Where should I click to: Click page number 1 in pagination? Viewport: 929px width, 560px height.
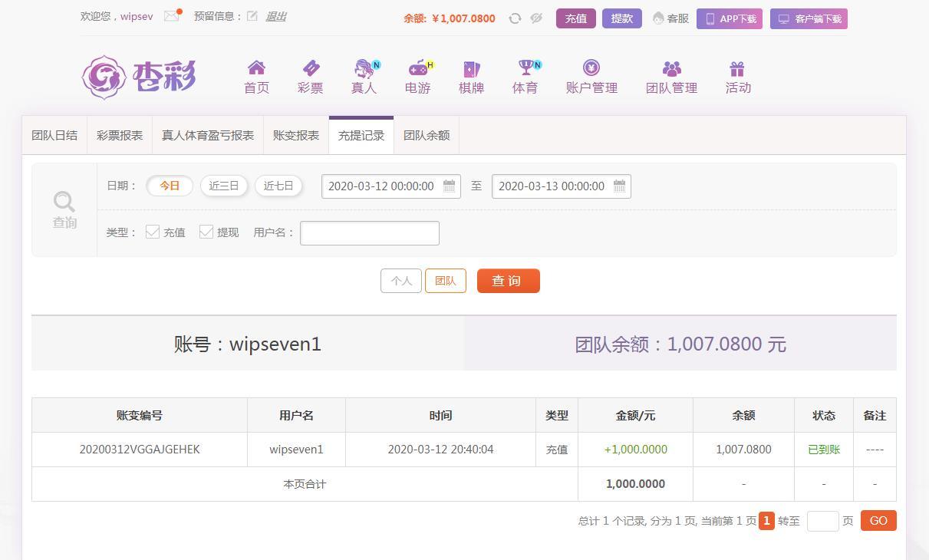(766, 521)
